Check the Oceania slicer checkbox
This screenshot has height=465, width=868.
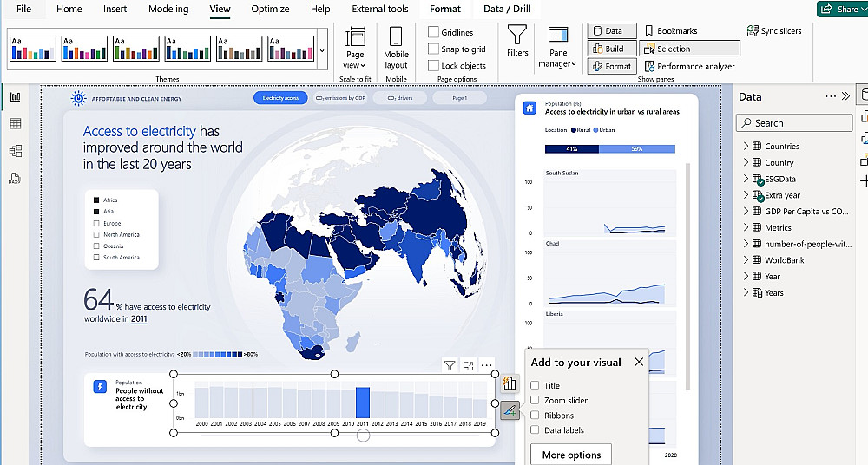point(96,246)
